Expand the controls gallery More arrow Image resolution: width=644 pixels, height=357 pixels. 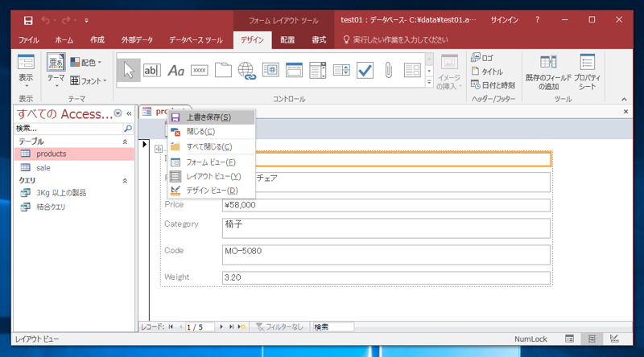pos(429,82)
